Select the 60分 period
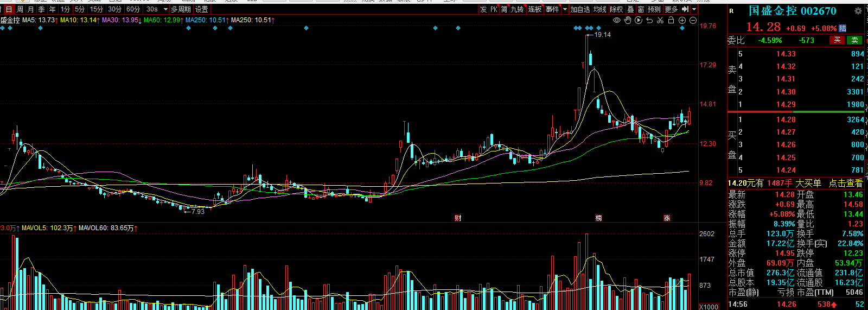 pos(133,9)
